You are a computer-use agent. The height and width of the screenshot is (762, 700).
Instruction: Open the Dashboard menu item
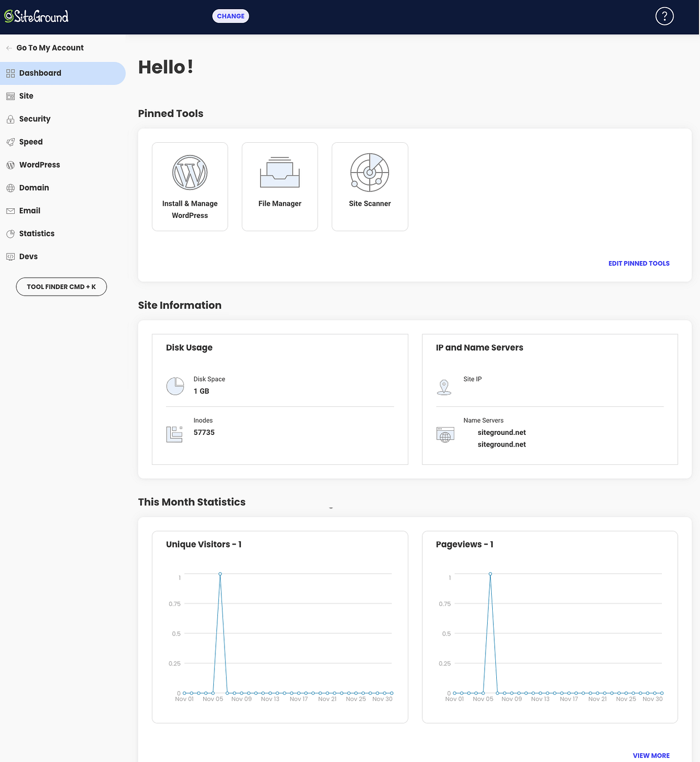coord(62,73)
